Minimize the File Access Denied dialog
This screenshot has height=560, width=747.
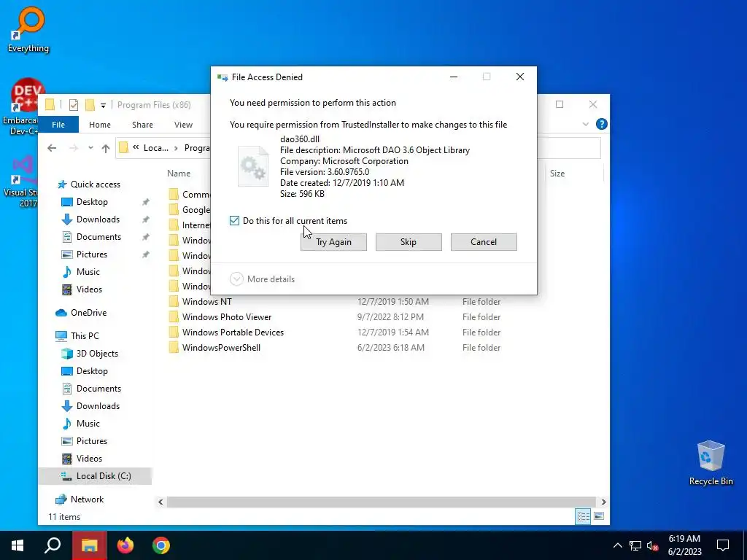point(454,77)
